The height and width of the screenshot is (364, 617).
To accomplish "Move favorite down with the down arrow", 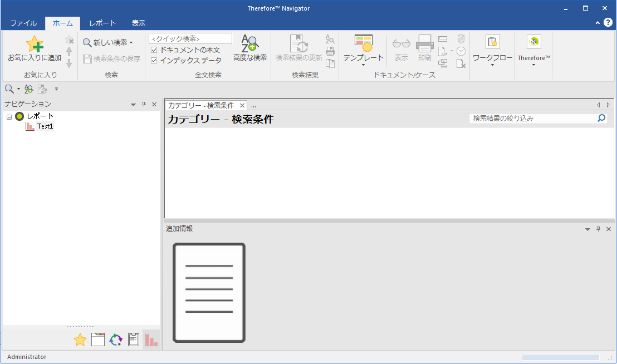I will click(69, 63).
